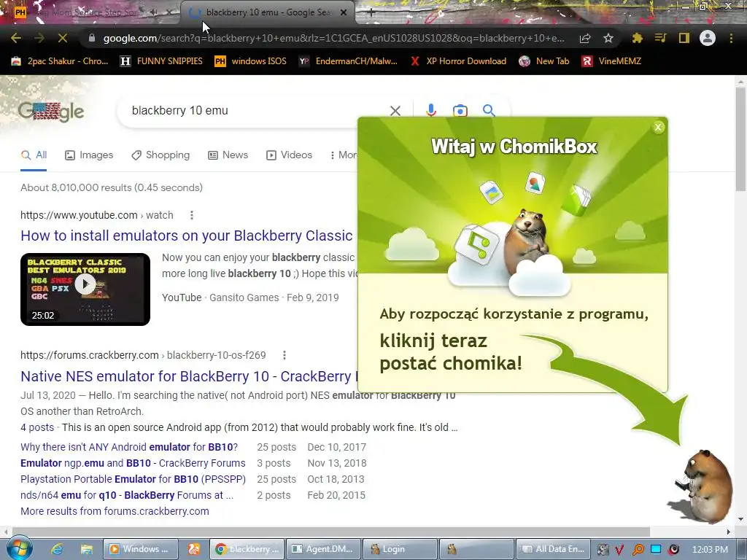Open the media controls icon in toolbar

coord(660,38)
